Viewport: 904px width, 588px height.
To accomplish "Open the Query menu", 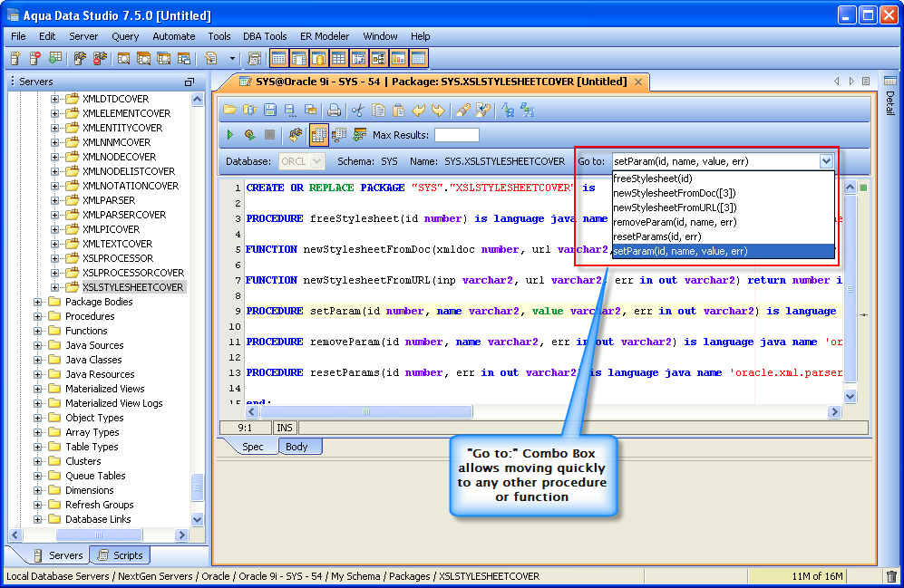I will pyautogui.click(x=125, y=36).
